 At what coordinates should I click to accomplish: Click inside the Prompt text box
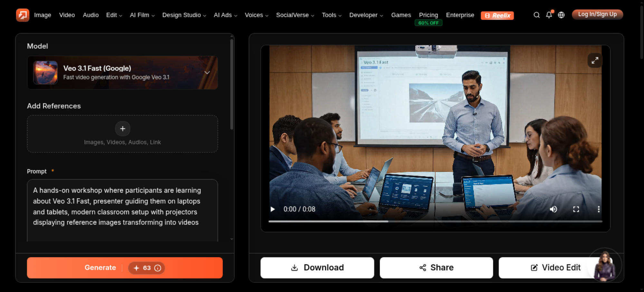[122, 210]
